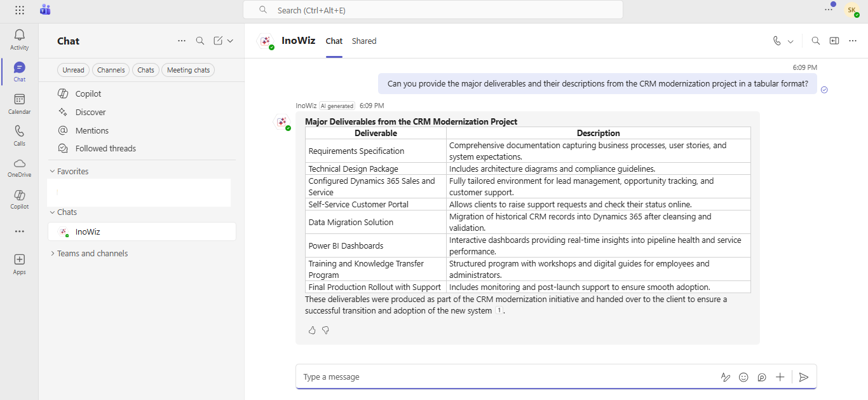Image resolution: width=868 pixels, height=400 pixels.
Task: Select the Calls icon in the left rail
Action: tap(19, 134)
